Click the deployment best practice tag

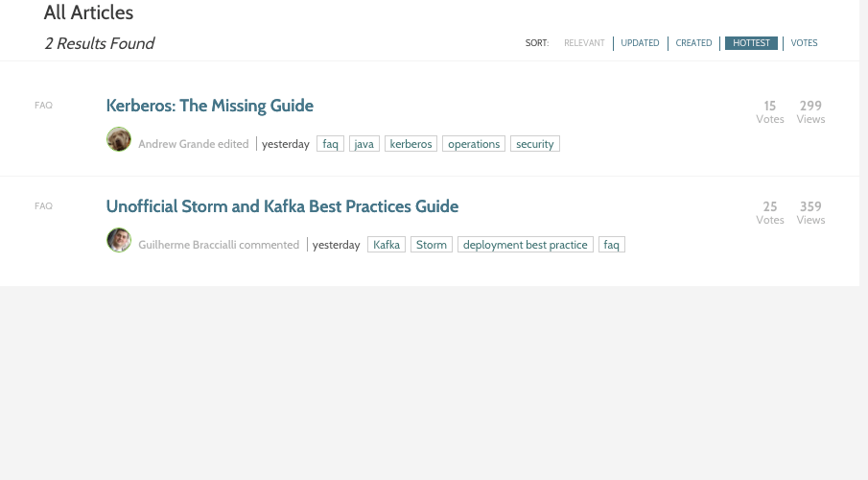click(x=525, y=245)
